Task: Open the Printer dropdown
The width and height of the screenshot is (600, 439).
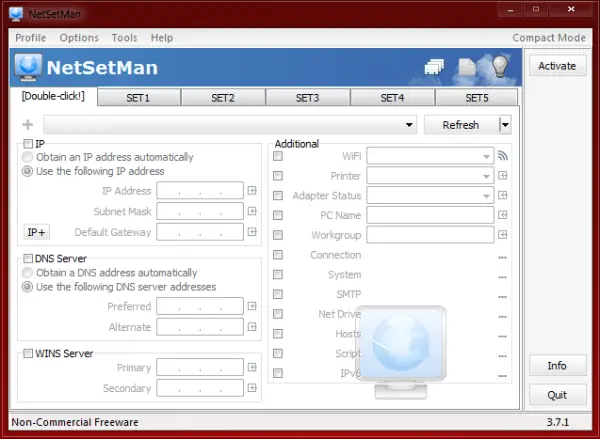Action: pyautogui.click(x=430, y=176)
